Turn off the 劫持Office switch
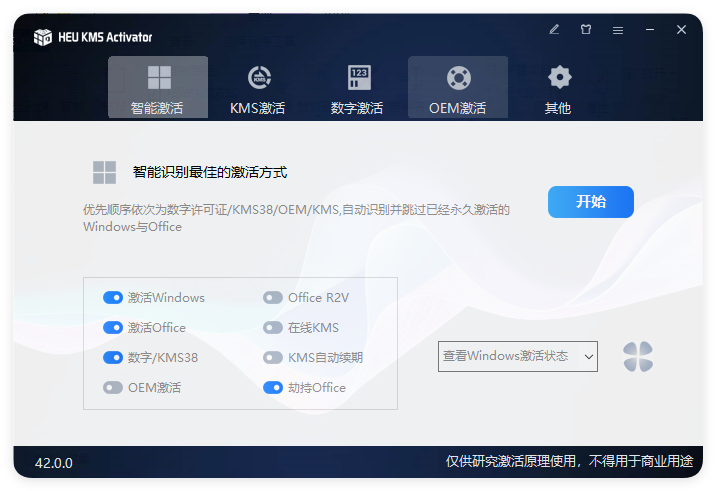Image resolution: width=716 pixels, height=491 pixels. coord(273,388)
